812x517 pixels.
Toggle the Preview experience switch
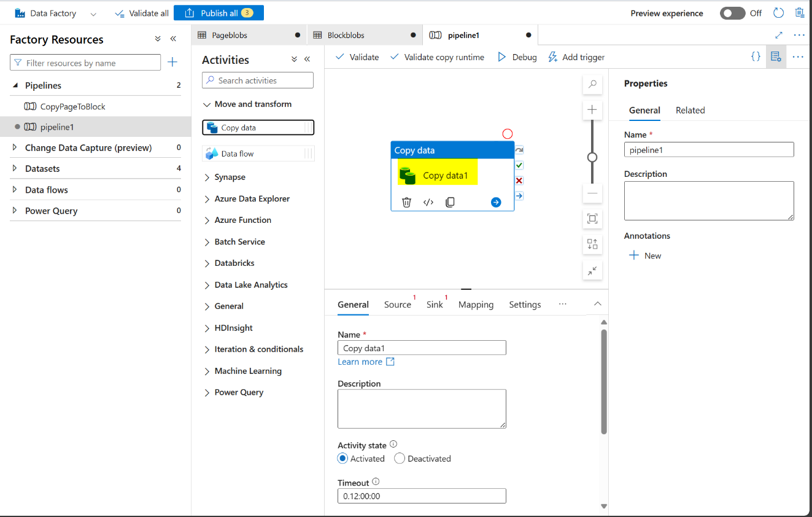coord(732,13)
